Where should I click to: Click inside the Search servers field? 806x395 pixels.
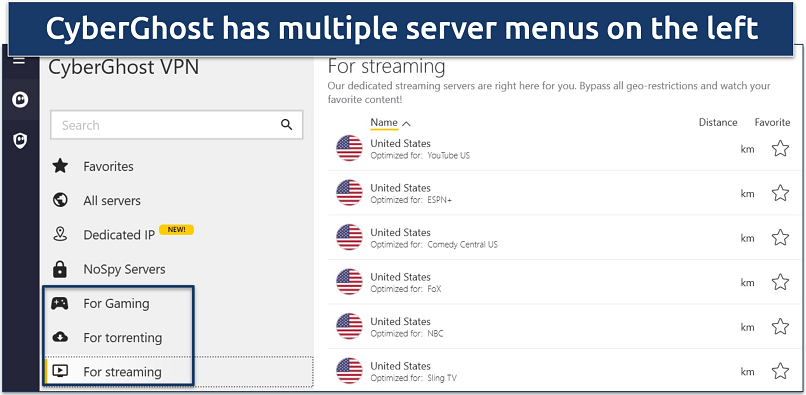point(176,125)
